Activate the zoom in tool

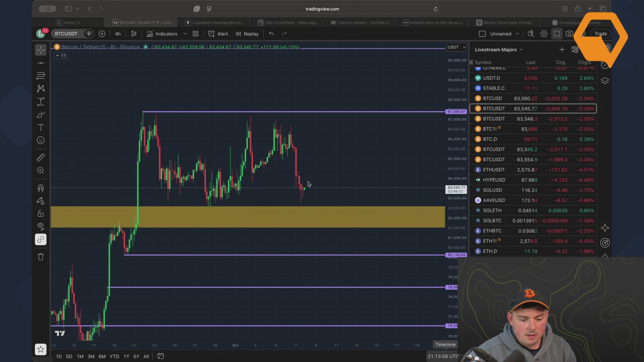click(41, 170)
